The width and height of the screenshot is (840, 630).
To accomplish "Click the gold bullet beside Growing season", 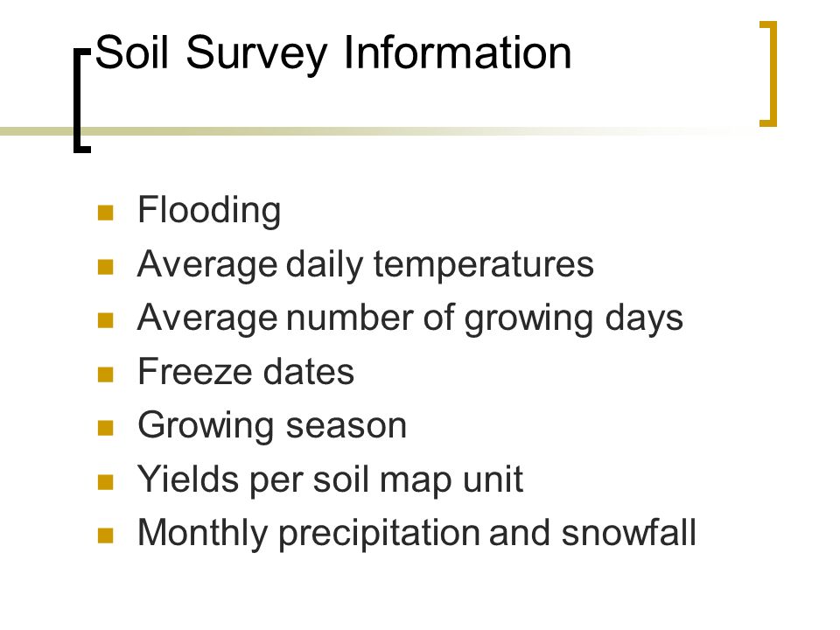I will (x=106, y=428).
